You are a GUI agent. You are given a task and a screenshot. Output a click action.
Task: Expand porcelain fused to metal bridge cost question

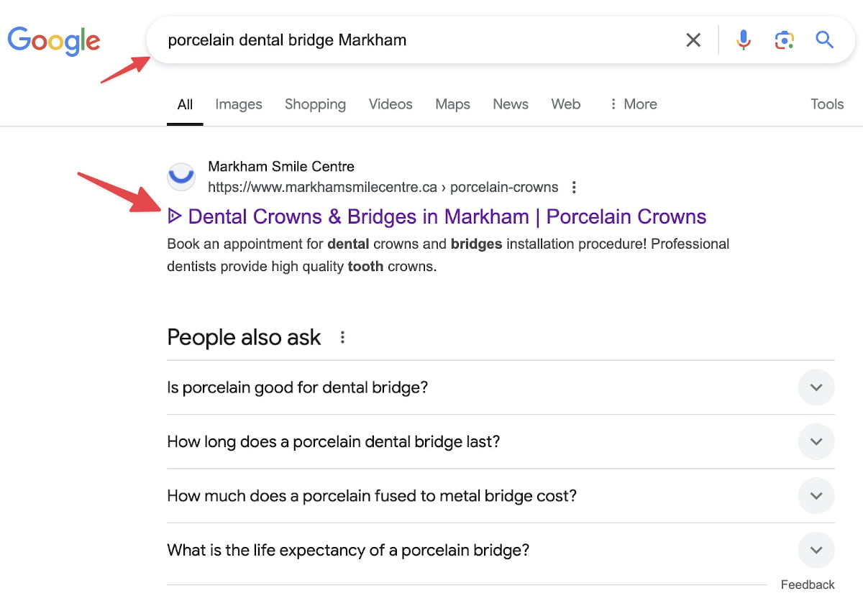816,496
